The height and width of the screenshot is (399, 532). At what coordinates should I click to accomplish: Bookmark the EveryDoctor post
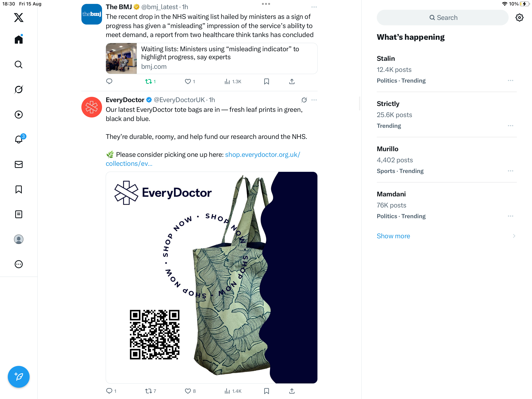click(x=266, y=391)
